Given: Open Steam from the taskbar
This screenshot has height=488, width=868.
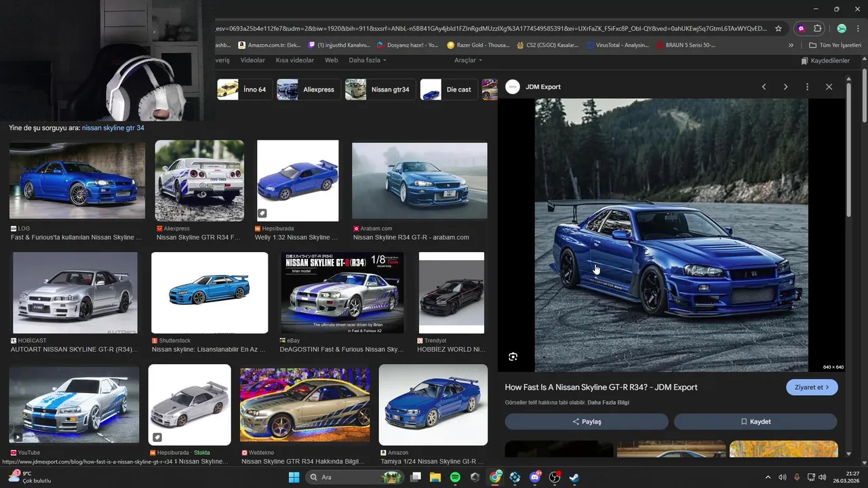Looking at the screenshot, I should 574,477.
